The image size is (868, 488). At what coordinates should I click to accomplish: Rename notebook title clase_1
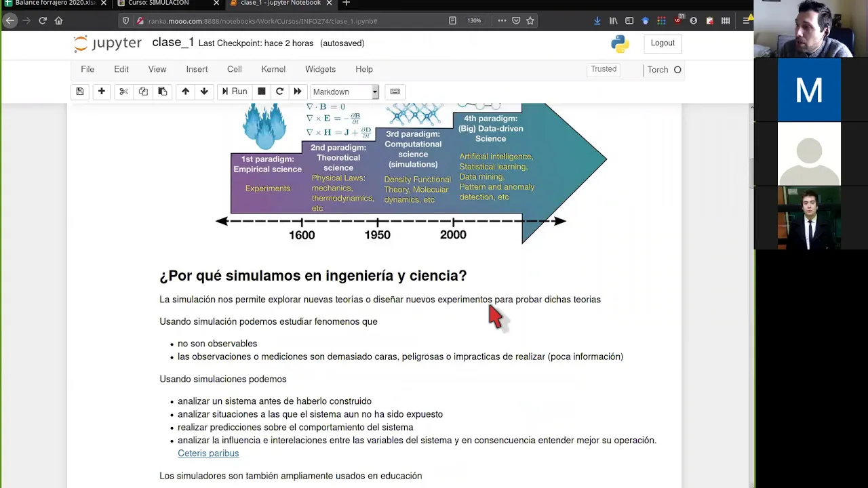[173, 43]
